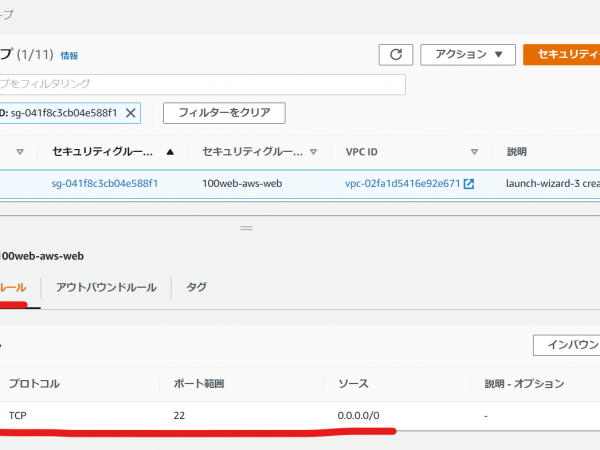
Task: Click the 説明 column header in group table
Action: tap(517, 152)
